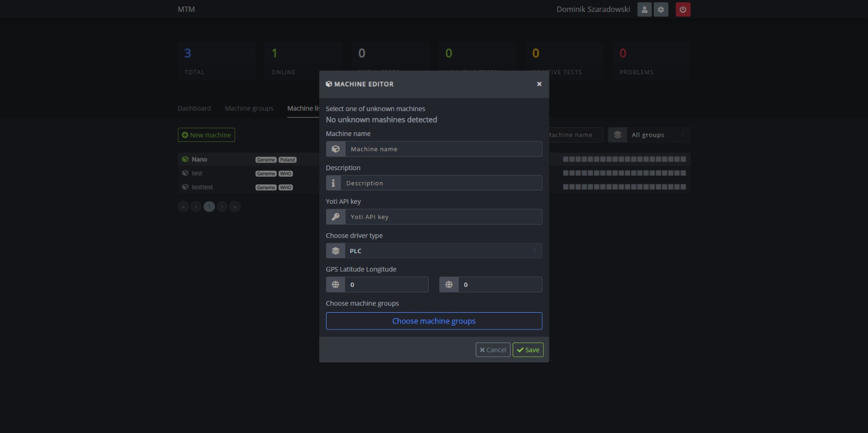The height and width of the screenshot is (433, 868).
Task: Select the Nano machine row
Action: 199,159
